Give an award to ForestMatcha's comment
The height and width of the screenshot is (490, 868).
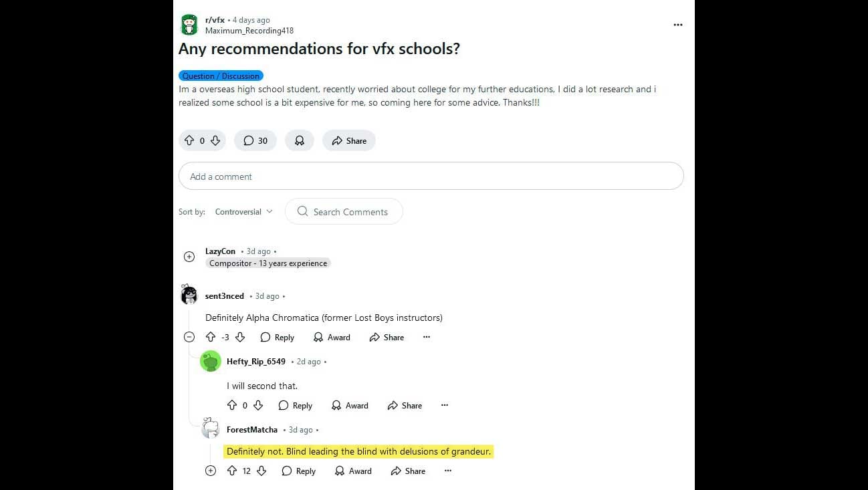(352, 471)
